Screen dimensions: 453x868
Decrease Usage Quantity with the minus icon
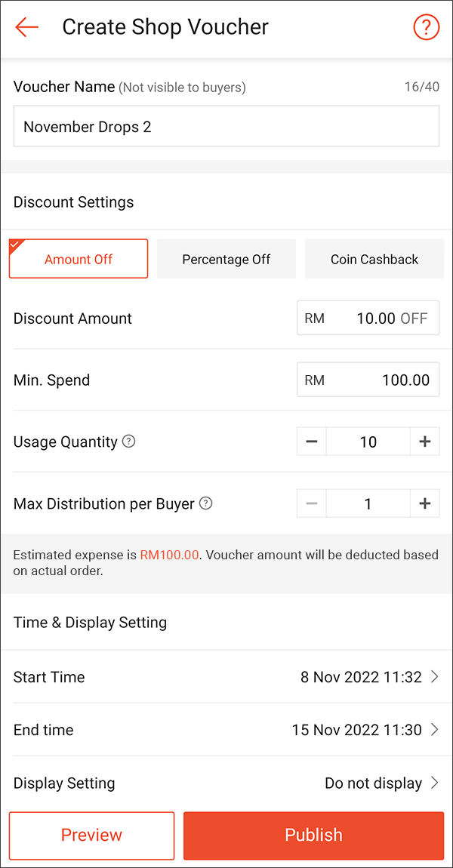point(311,442)
